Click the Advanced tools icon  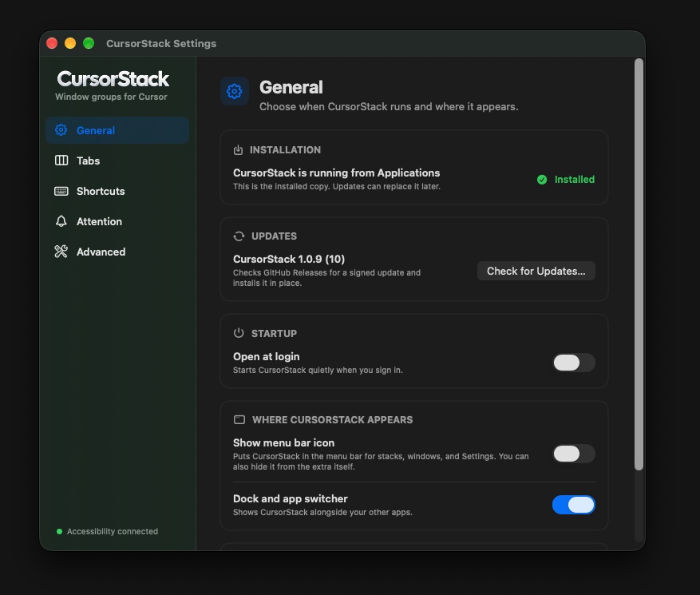[x=61, y=252]
